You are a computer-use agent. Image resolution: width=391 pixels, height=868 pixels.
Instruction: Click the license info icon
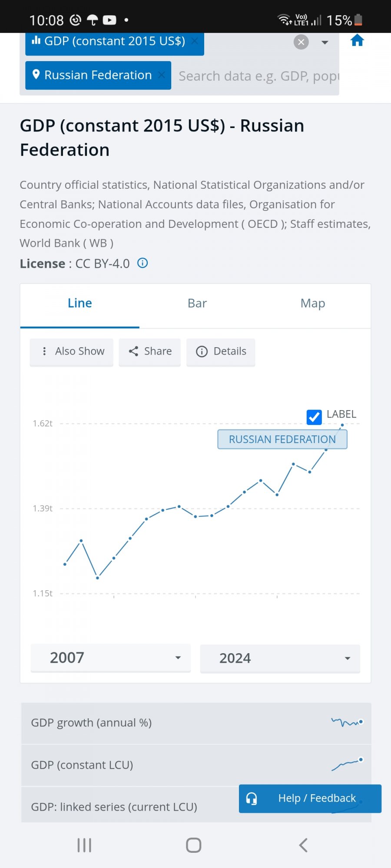[x=142, y=263]
